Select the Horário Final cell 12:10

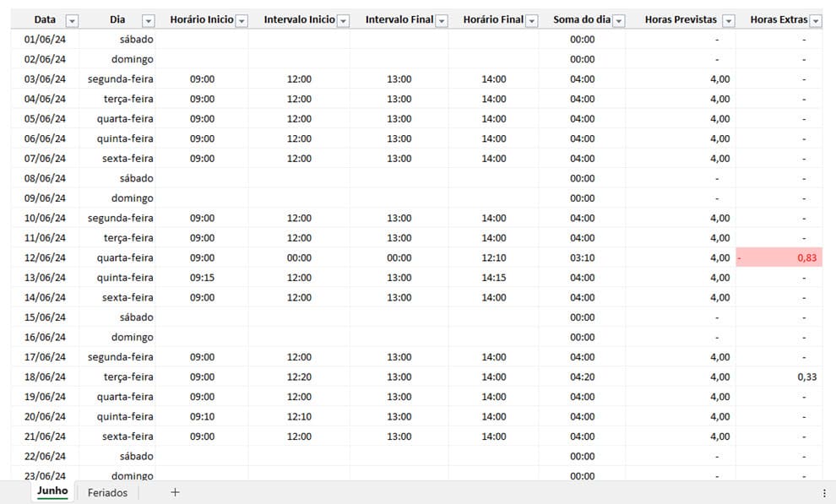pyautogui.click(x=494, y=257)
